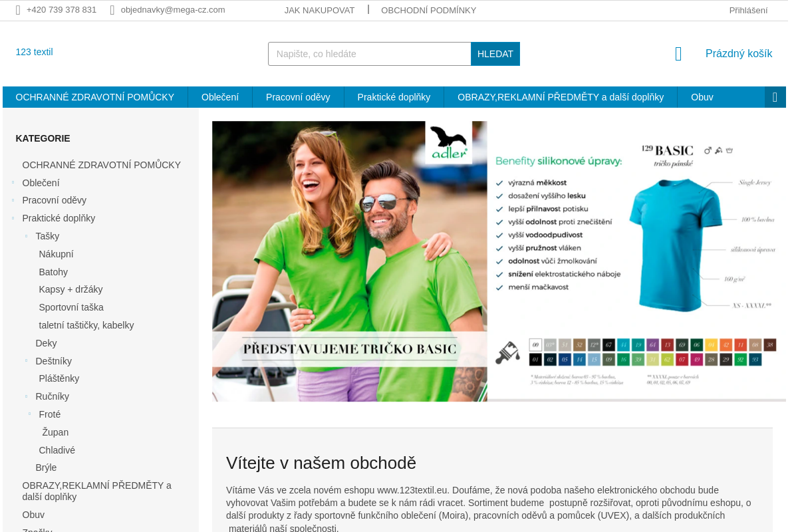This screenshot has height=532, width=798.
Task: Click the HLEDAT search button
Action: (495, 54)
